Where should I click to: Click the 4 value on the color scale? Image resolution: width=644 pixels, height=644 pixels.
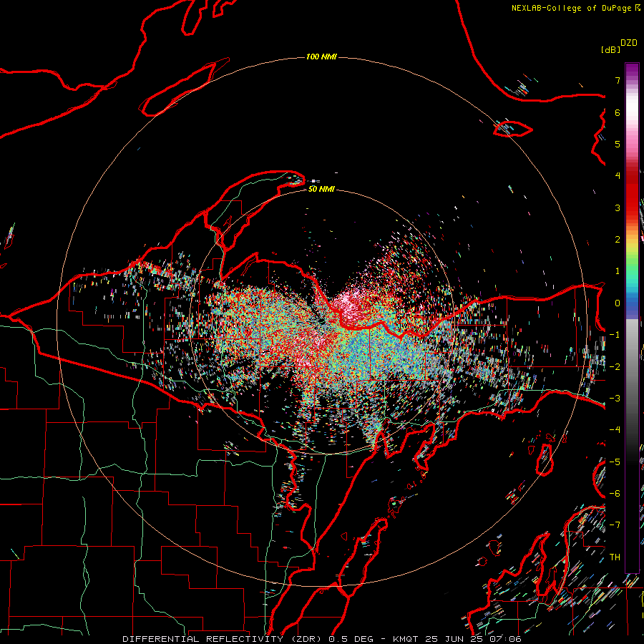pos(618,176)
